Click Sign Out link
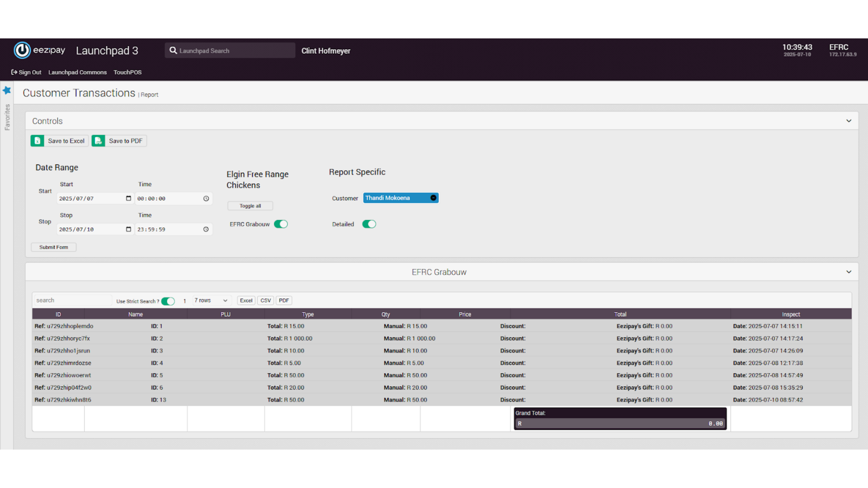The image size is (868, 488). tap(26, 72)
